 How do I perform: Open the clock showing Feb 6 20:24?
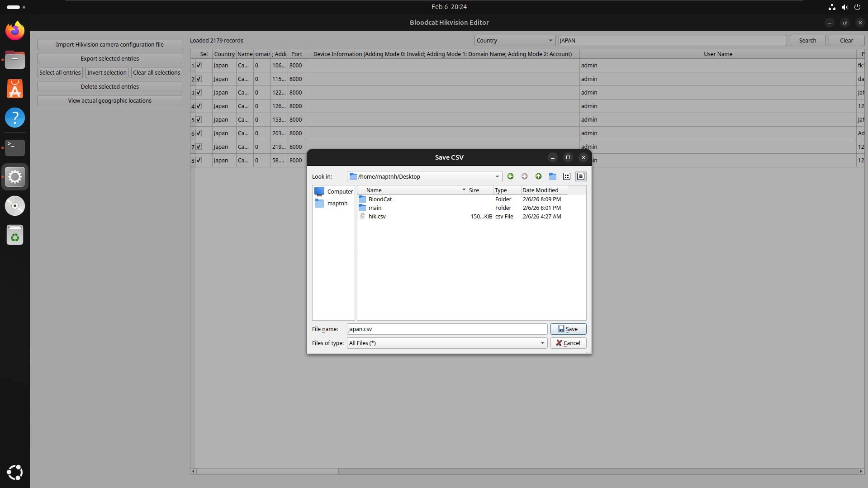point(449,7)
